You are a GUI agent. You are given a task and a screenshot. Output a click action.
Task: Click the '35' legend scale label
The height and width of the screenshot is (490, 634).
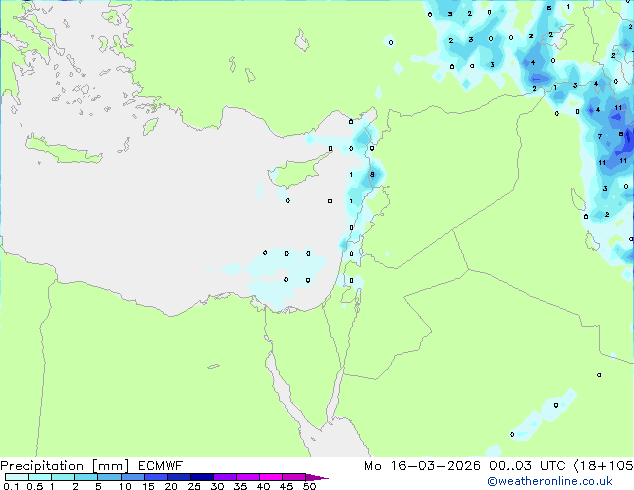(x=240, y=486)
